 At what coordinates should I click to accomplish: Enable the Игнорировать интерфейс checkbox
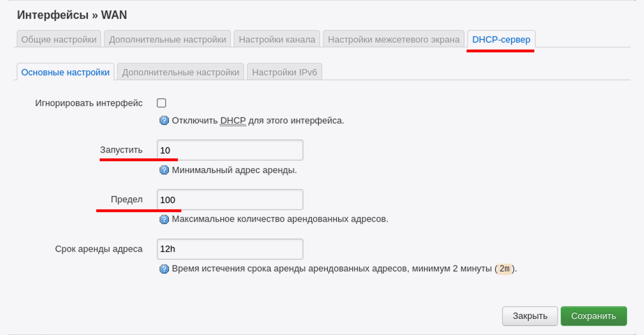click(161, 103)
